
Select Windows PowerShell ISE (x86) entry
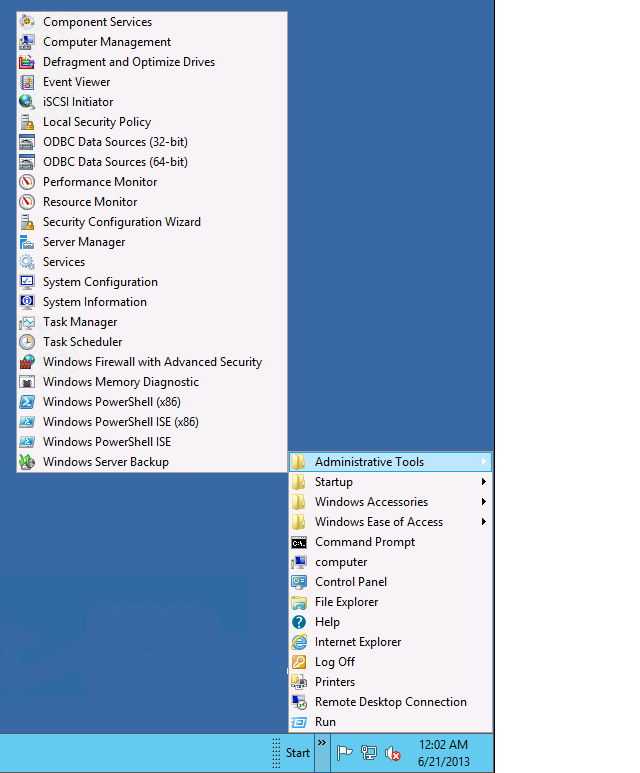(x=152, y=422)
